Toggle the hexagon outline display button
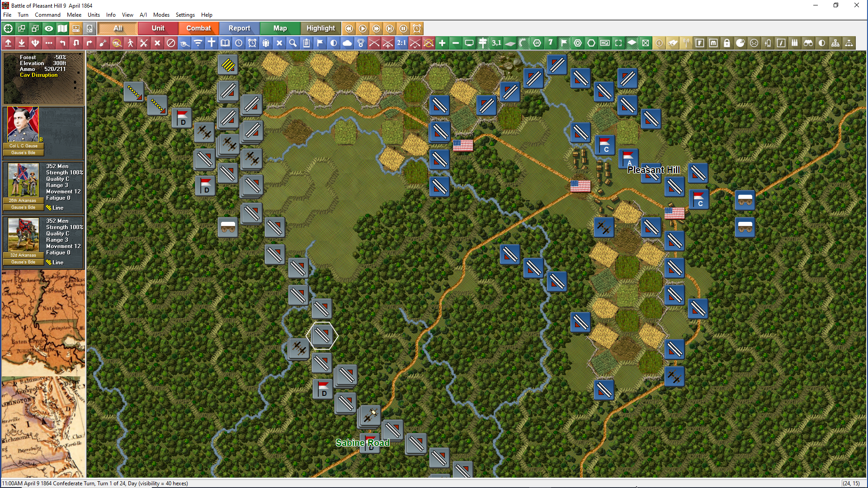 (591, 43)
